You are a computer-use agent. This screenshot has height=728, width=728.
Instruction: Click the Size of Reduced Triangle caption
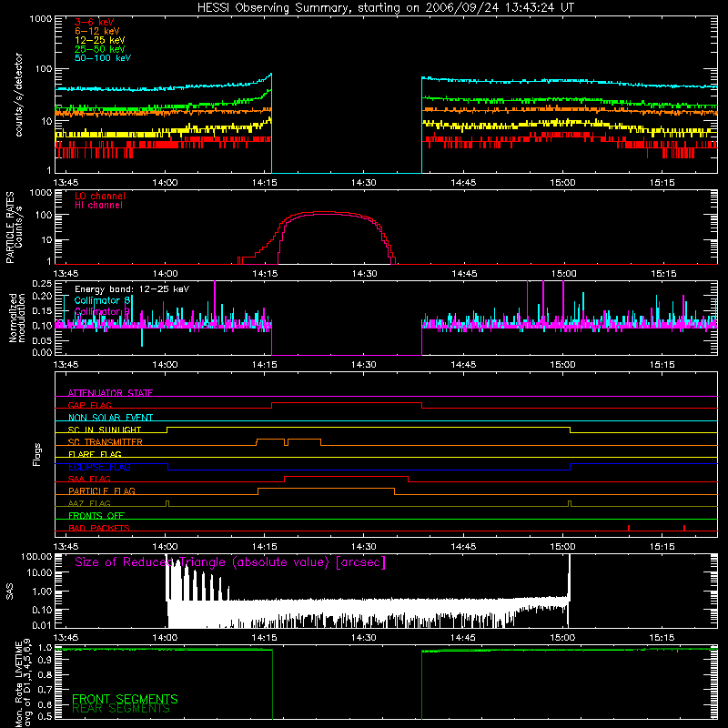pos(230,562)
